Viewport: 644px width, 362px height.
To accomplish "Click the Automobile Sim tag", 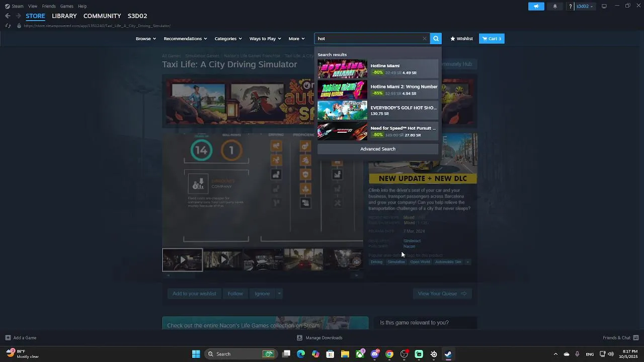I will [x=448, y=262].
